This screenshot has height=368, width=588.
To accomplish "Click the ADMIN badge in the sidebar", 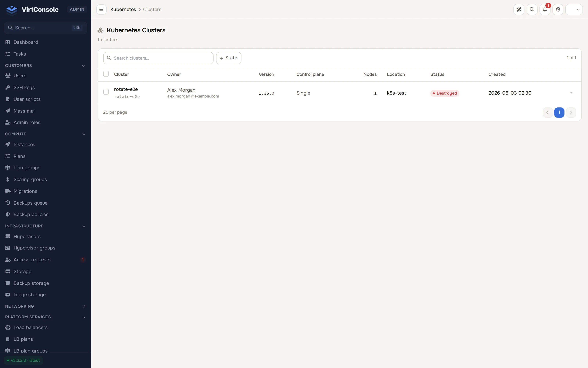I will point(77,9).
